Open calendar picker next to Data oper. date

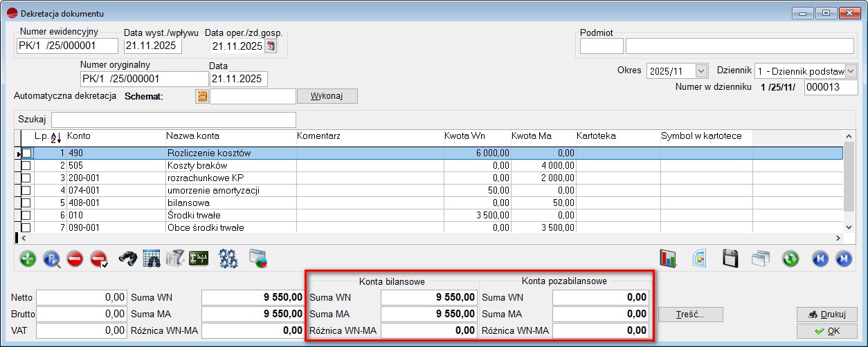click(271, 46)
